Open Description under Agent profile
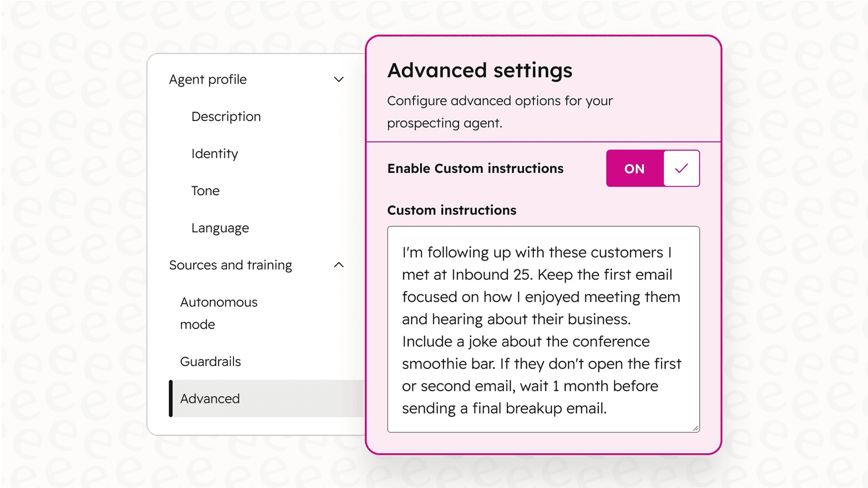Image resolution: width=868 pixels, height=488 pixels. 226,117
